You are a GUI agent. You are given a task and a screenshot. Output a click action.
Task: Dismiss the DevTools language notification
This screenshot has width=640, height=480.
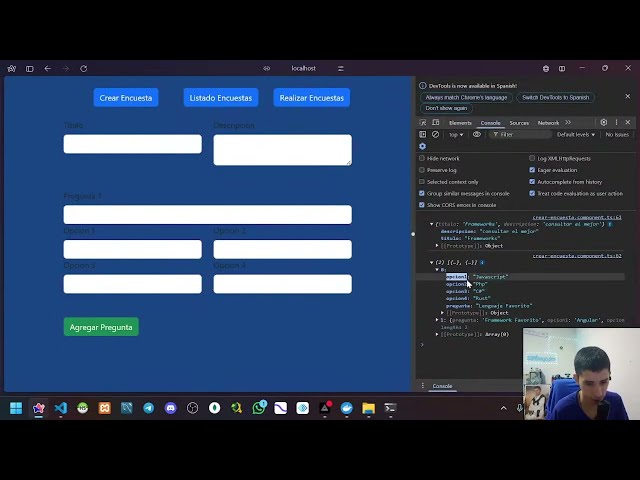pyautogui.click(x=628, y=96)
